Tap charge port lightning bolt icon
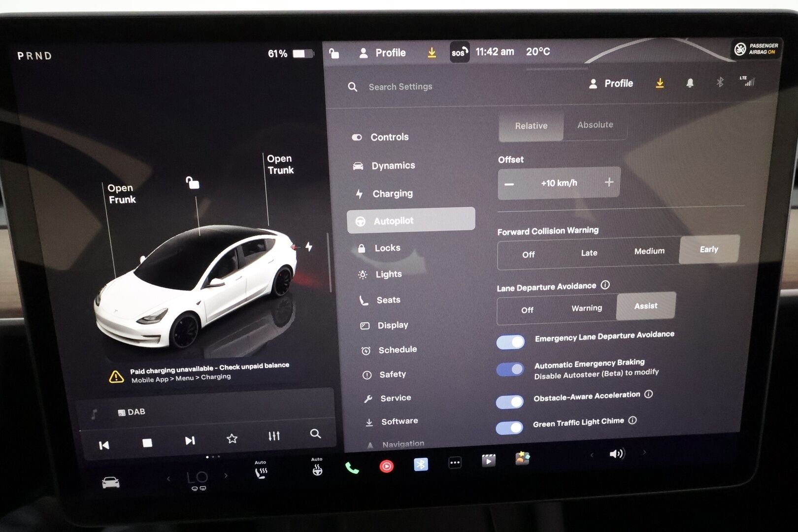This screenshot has width=798, height=532. tap(309, 246)
